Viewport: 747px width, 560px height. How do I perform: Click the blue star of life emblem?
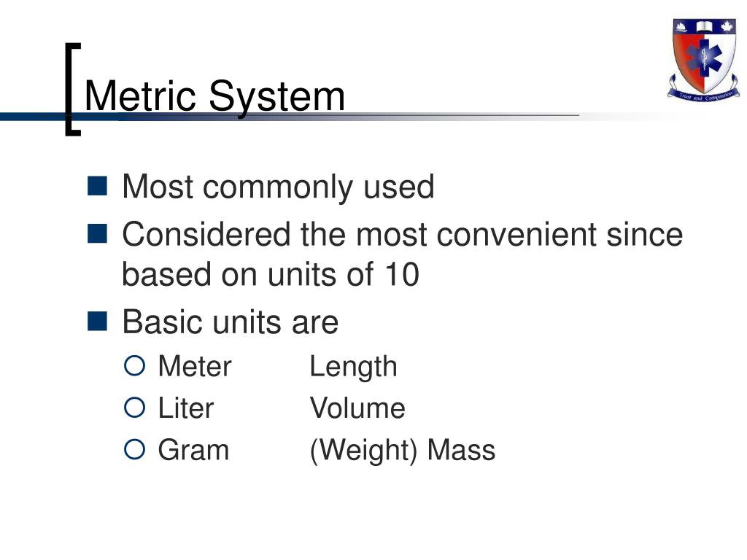(704, 59)
